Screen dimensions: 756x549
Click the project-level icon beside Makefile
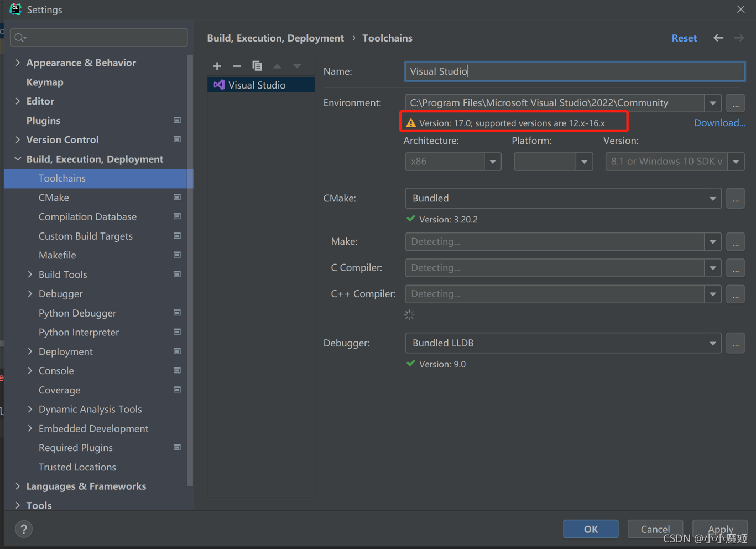coord(177,255)
